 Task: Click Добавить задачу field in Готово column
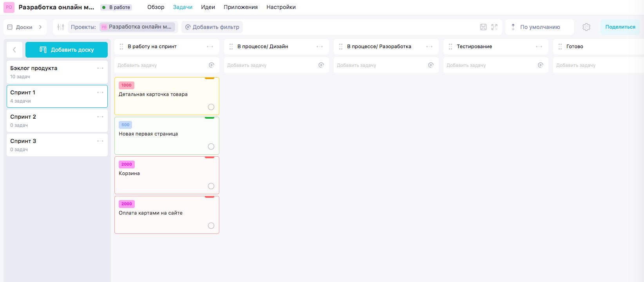(x=599, y=65)
